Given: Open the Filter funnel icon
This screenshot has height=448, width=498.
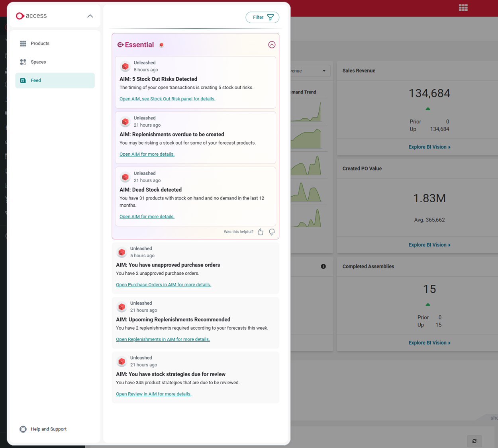Looking at the screenshot, I should pos(270,17).
